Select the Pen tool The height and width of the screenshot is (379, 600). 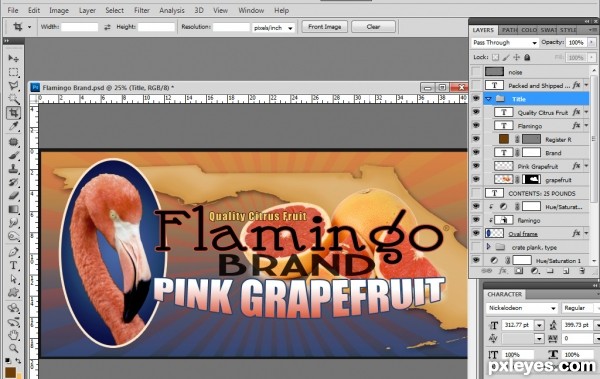coord(13,252)
